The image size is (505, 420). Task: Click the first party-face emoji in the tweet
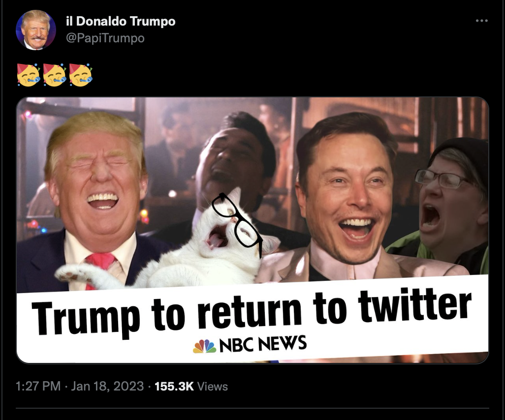point(29,75)
